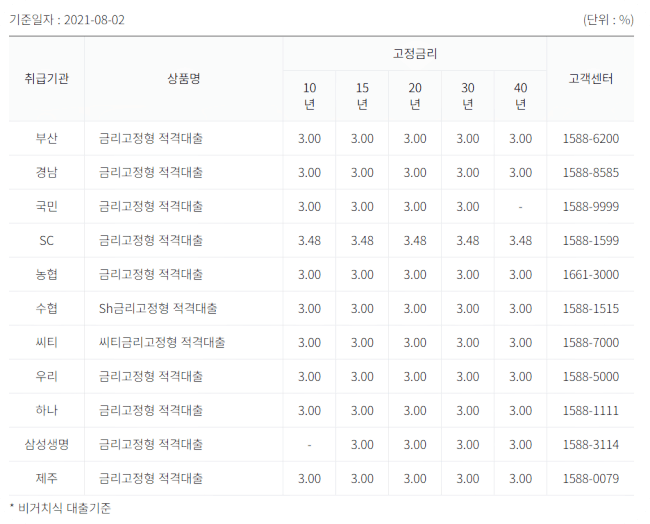Viewport: 650px width, 524px height.
Task: Click the phone number 1661-3000
Action: (x=590, y=274)
